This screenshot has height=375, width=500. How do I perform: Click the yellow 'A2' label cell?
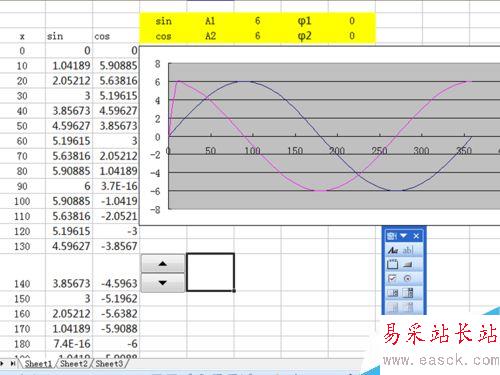[x=210, y=36]
